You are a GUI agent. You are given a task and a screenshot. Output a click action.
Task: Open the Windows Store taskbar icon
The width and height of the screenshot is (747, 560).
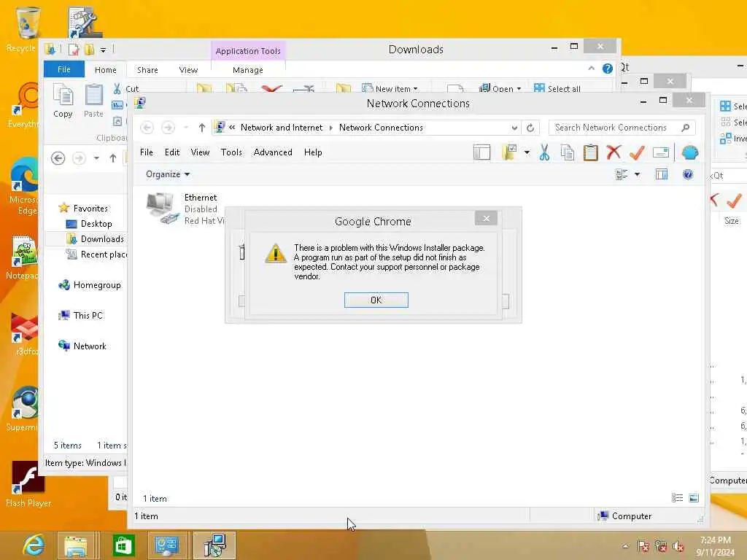[x=123, y=545]
